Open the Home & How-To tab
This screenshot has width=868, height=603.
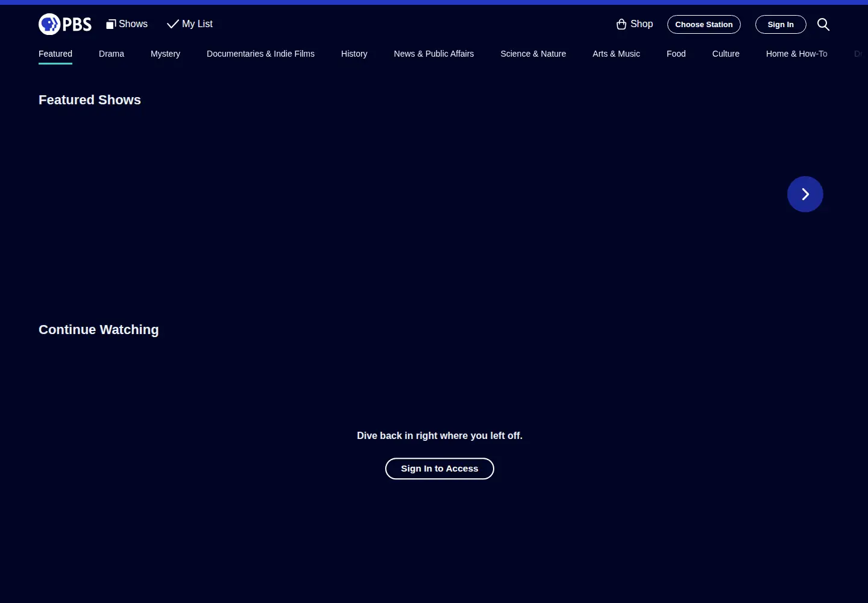(796, 54)
